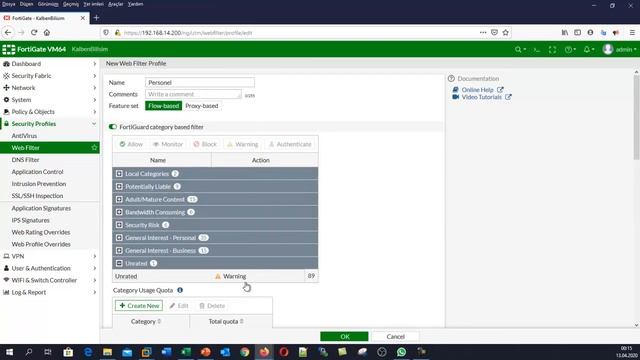Expand Adult/Mature Content group
The width and height of the screenshot is (640, 360).
tap(119, 199)
